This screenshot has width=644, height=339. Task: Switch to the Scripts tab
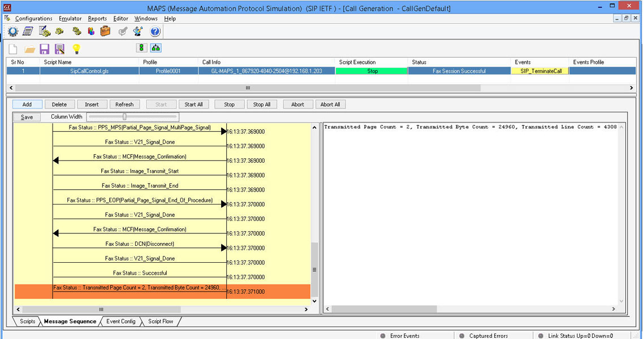[x=28, y=321]
